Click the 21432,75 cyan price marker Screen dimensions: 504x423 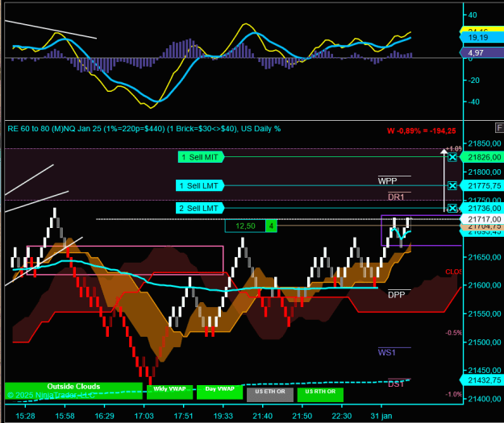481,380
